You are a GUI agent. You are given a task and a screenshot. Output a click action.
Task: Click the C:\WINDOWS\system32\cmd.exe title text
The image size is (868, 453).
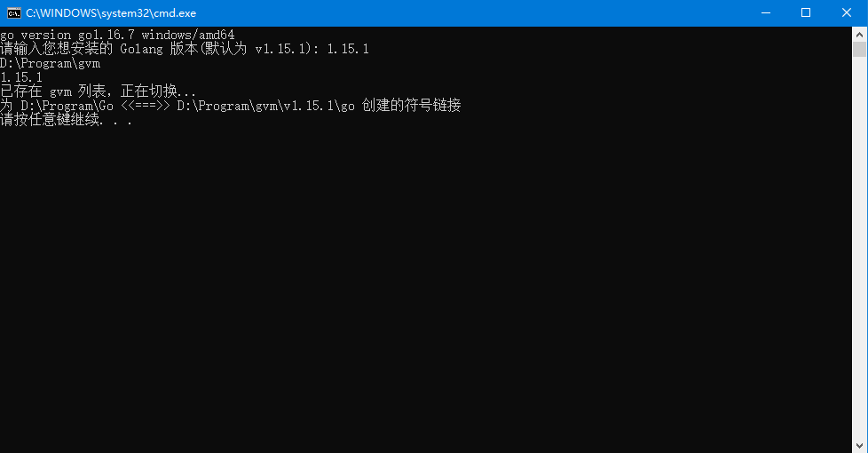[x=111, y=13]
